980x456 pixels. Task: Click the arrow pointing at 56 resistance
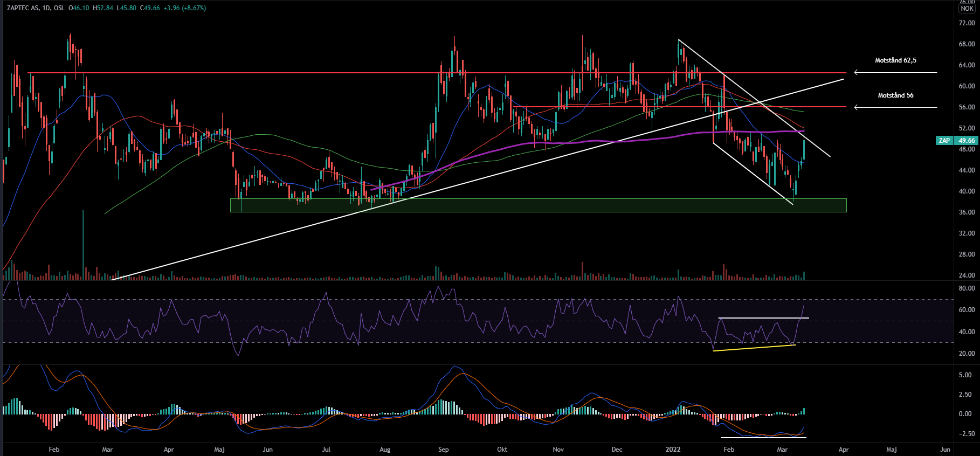pyautogui.click(x=895, y=107)
